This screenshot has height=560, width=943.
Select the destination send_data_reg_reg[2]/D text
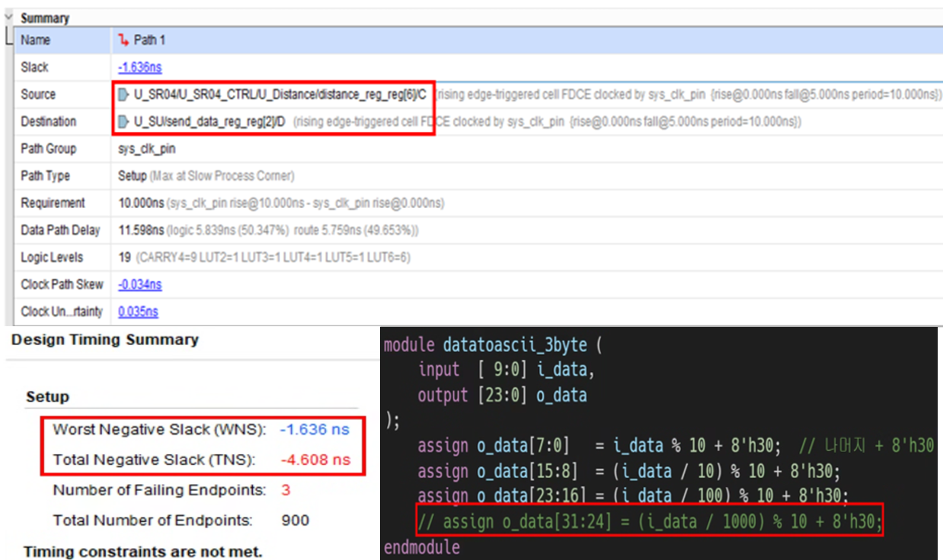[x=209, y=122]
